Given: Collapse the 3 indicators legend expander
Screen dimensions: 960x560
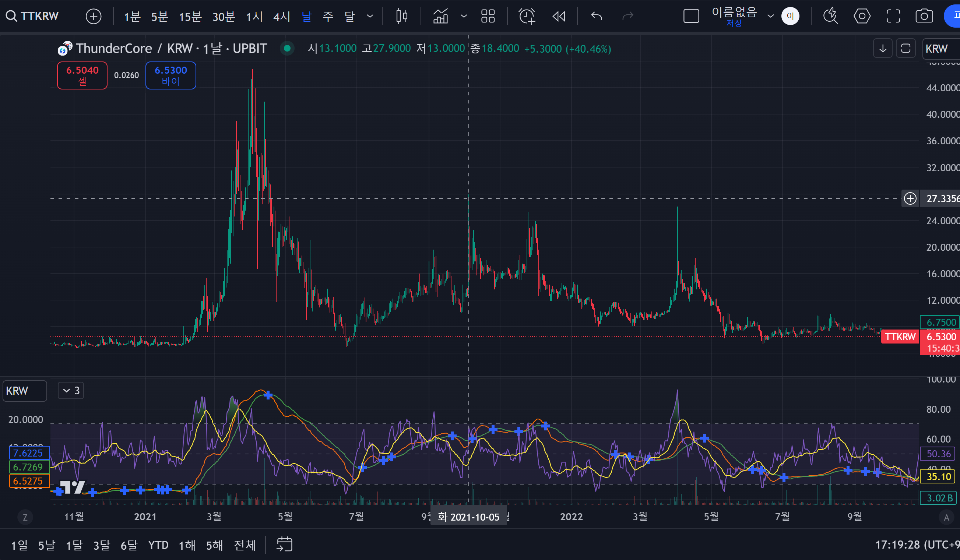Looking at the screenshot, I should [71, 391].
